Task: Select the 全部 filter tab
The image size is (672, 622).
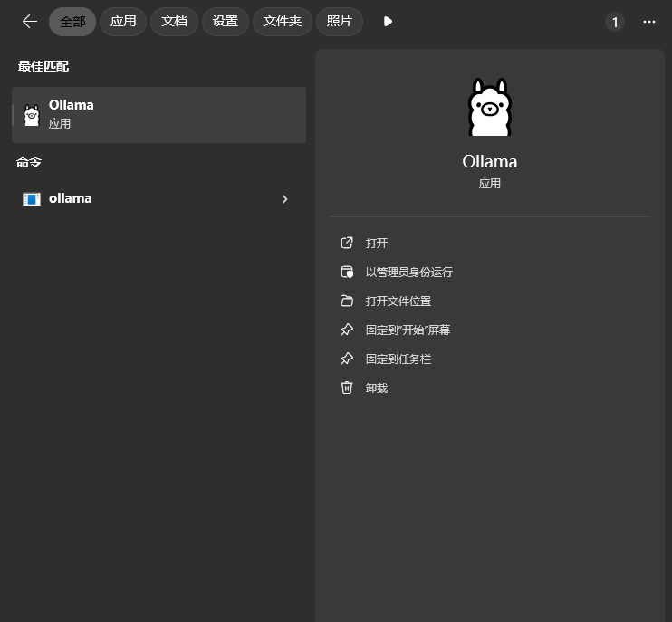Action: (72, 22)
